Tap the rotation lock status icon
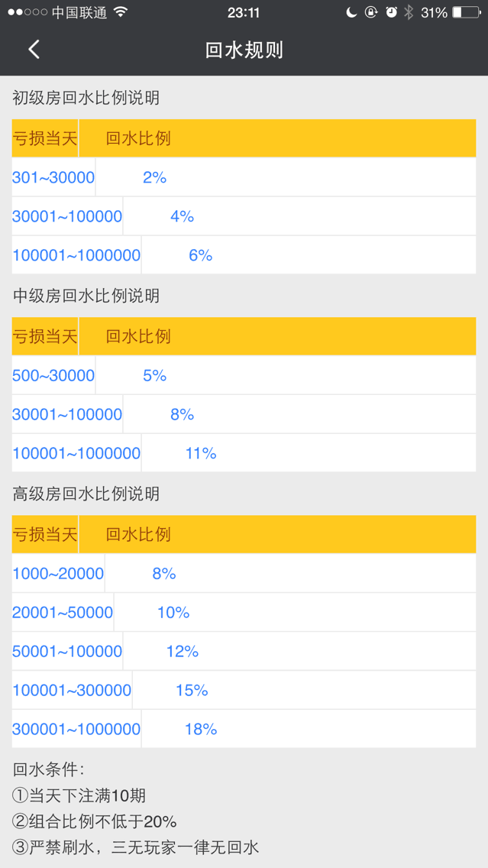The height and width of the screenshot is (868, 488). (x=371, y=12)
